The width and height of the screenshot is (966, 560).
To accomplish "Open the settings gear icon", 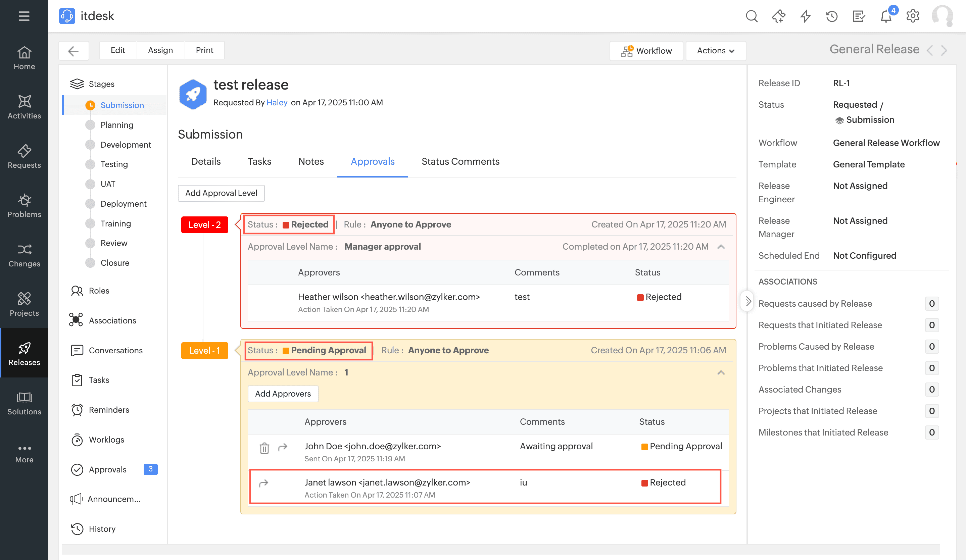I will pos(913,16).
